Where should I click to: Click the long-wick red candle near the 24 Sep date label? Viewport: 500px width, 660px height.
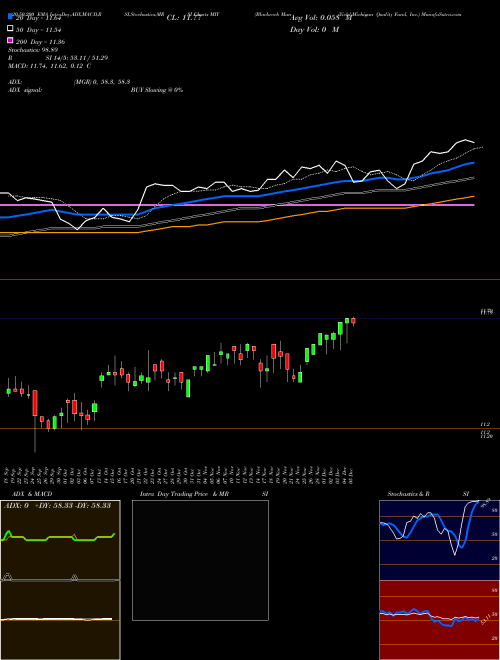pyautogui.click(x=35, y=403)
